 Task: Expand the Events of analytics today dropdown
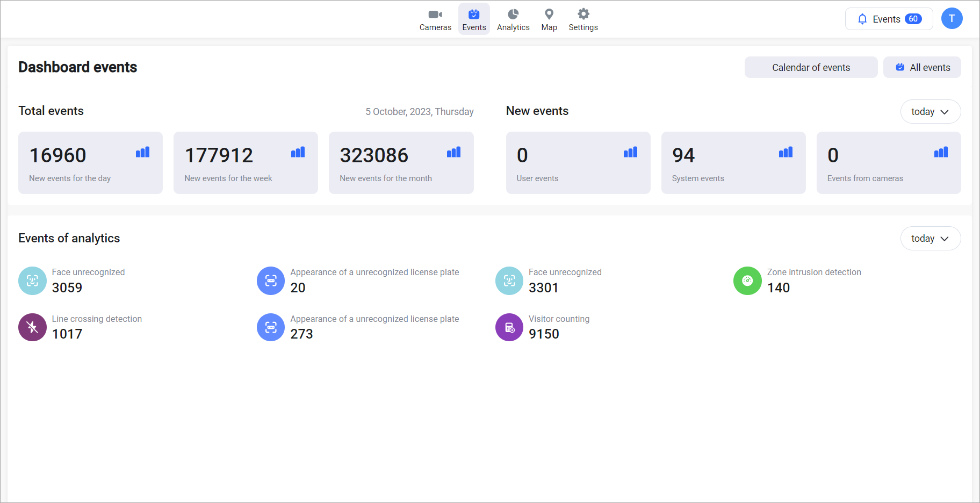click(930, 239)
